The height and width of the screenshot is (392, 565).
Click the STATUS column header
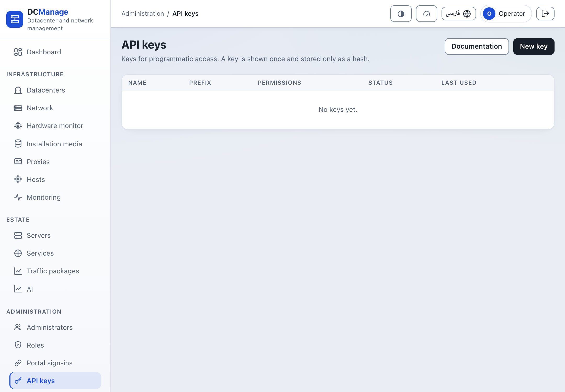click(x=380, y=83)
